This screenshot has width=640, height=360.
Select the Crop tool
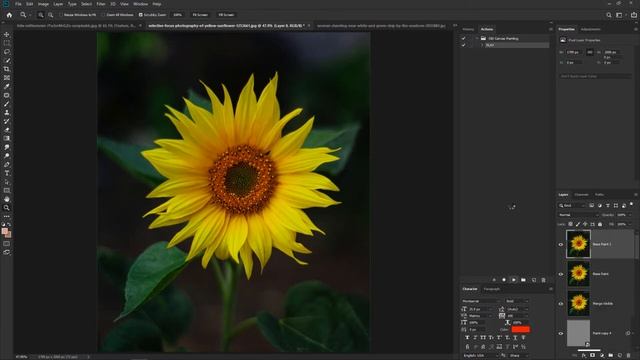tap(7, 69)
